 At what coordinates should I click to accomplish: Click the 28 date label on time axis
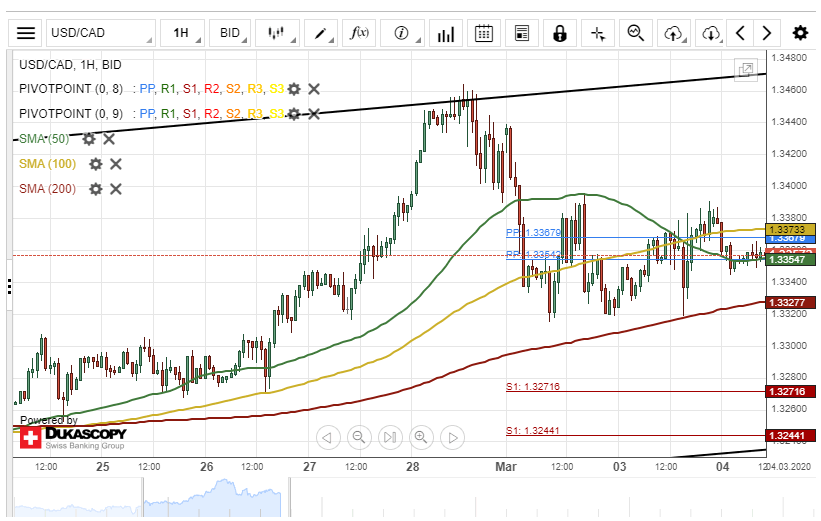pos(413,467)
